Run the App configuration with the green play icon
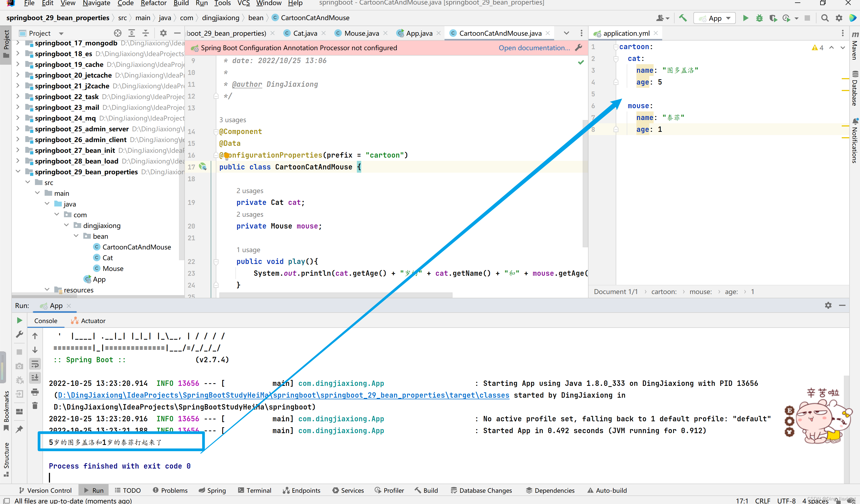This screenshot has width=860, height=504. point(745,18)
